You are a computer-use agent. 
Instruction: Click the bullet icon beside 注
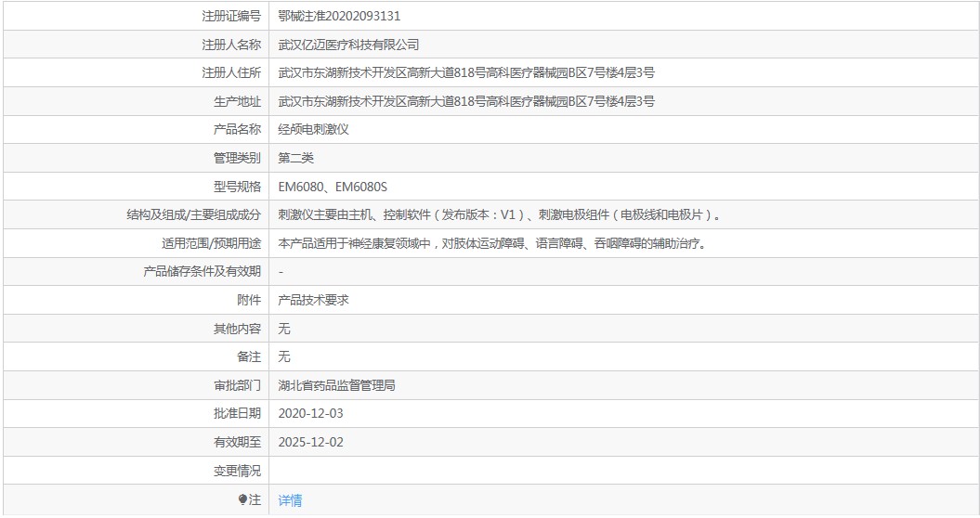pos(242,499)
